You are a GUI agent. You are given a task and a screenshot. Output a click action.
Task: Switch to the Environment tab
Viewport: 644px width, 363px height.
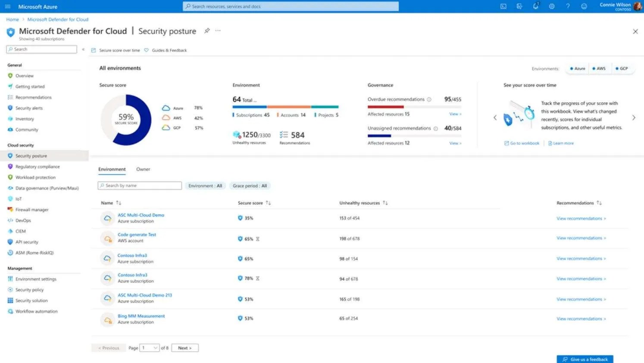tap(112, 169)
